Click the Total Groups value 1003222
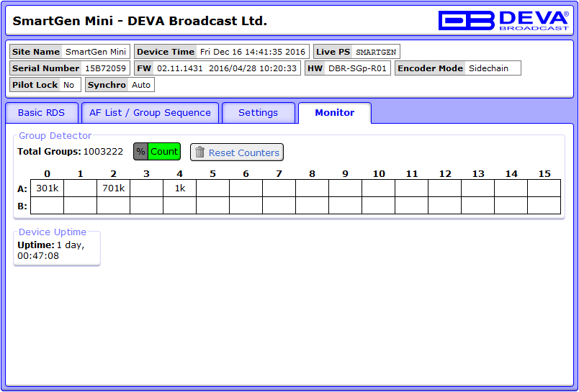The image size is (579, 392). [x=104, y=152]
